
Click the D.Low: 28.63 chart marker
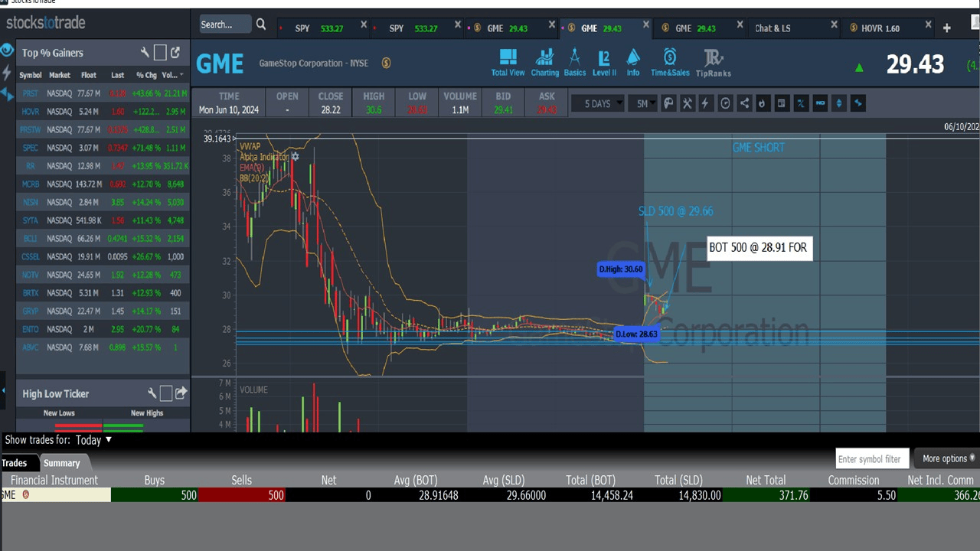pyautogui.click(x=636, y=334)
